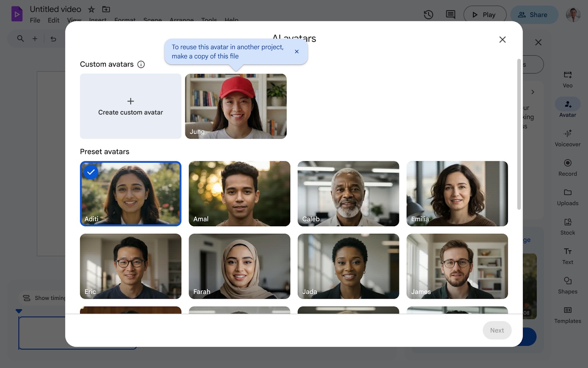Screen dimensions: 588x368
Task: Select the Voiceover sidebar icon
Action: [567, 137]
